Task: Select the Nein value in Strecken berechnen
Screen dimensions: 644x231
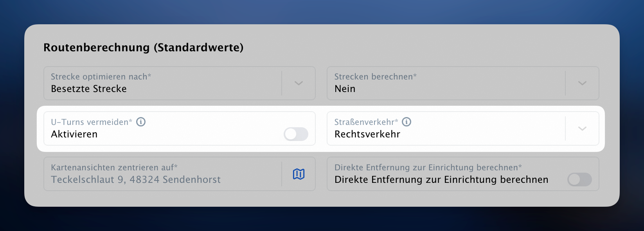Action: click(345, 89)
